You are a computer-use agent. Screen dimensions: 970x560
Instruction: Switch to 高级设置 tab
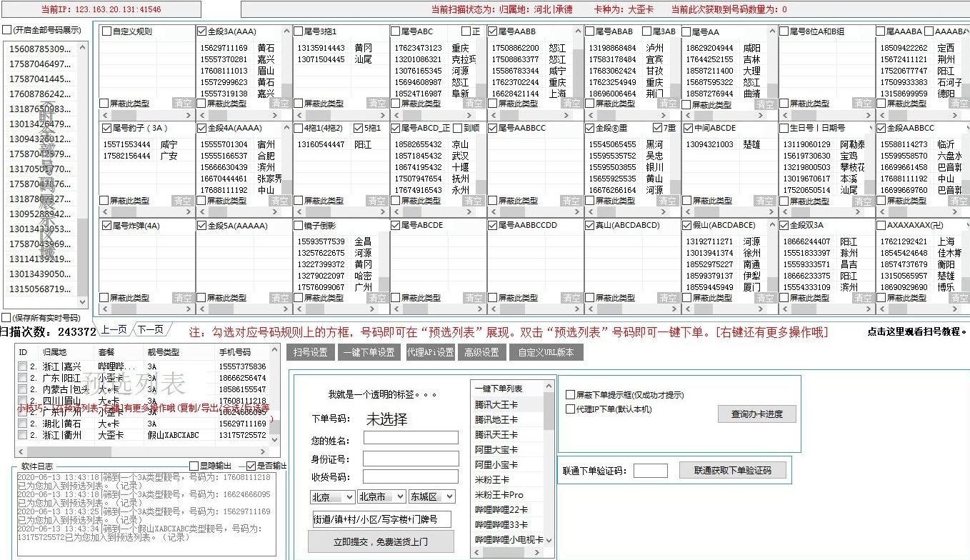pyautogui.click(x=482, y=352)
